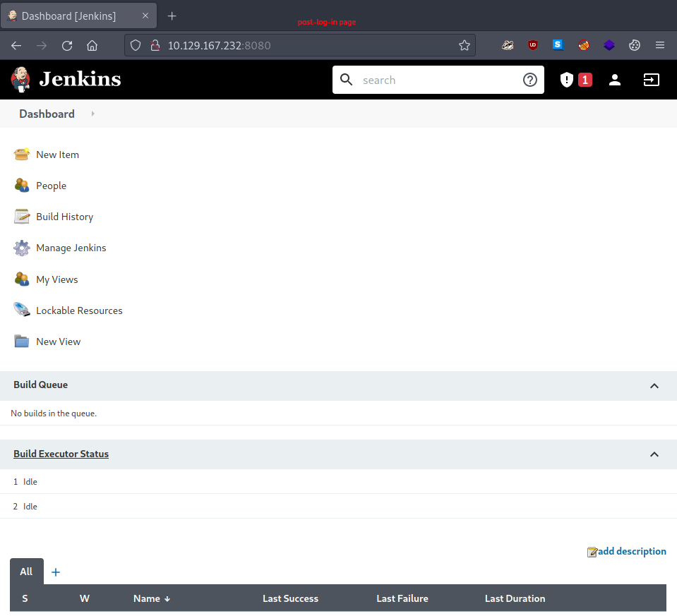Select My Views in the sidebar

click(x=56, y=279)
